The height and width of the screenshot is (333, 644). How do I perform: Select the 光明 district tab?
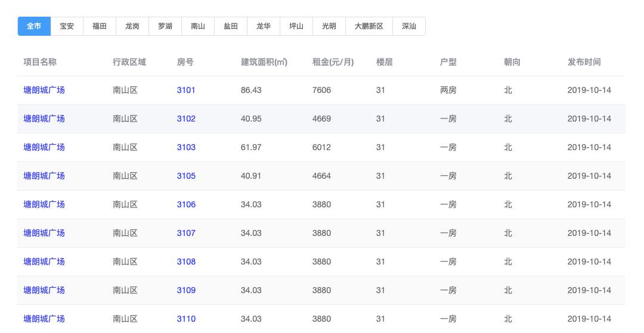point(329,26)
